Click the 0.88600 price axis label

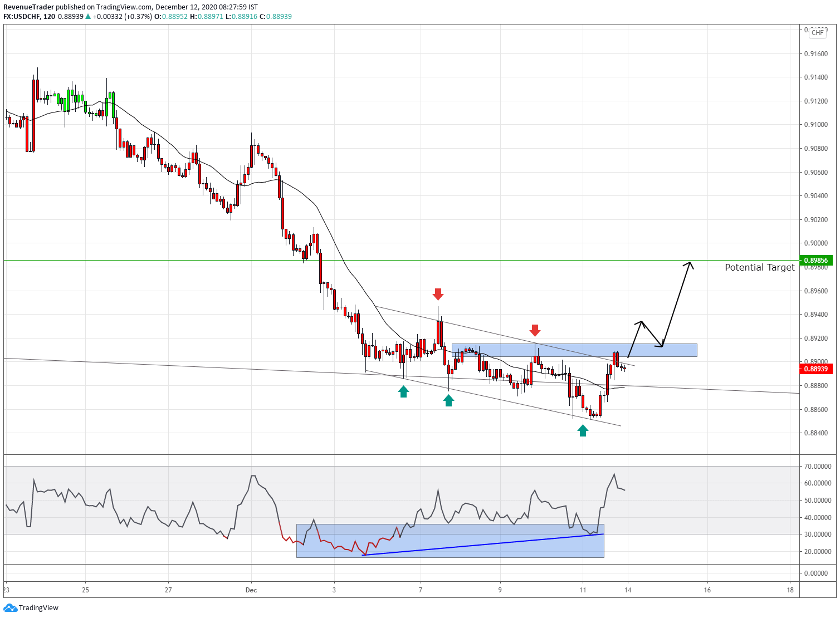(x=815, y=410)
